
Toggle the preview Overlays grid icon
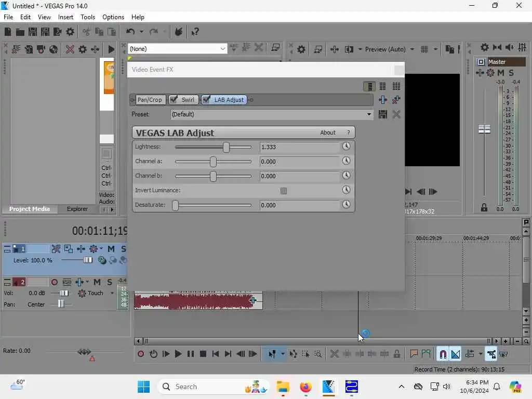pyautogui.click(x=424, y=49)
